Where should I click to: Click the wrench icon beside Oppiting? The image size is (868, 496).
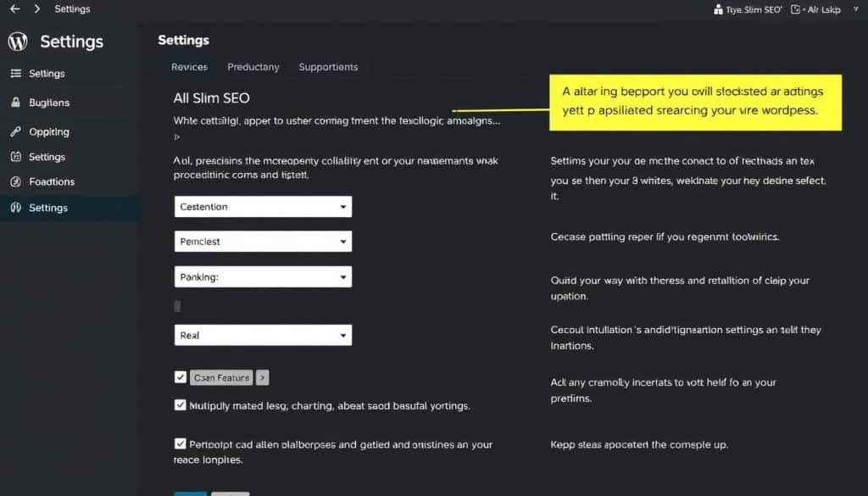15,131
